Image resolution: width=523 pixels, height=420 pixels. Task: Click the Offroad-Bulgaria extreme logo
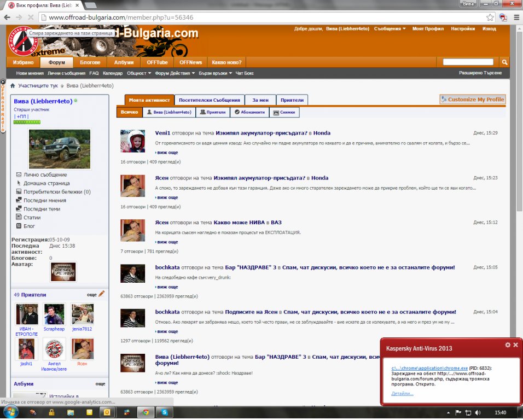coord(22,42)
